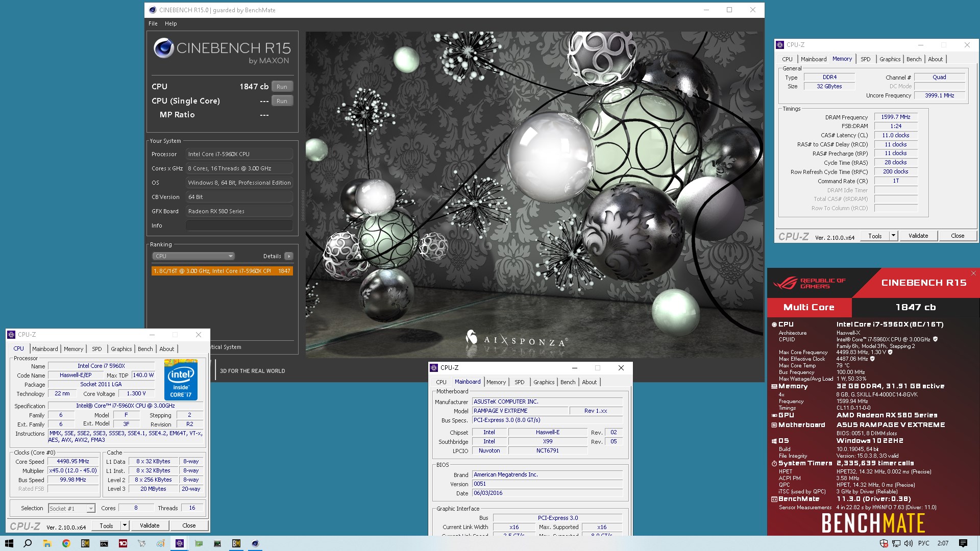Open the Paint palette taskbar icon
This screenshot has width=980, height=551.
(161, 543)
